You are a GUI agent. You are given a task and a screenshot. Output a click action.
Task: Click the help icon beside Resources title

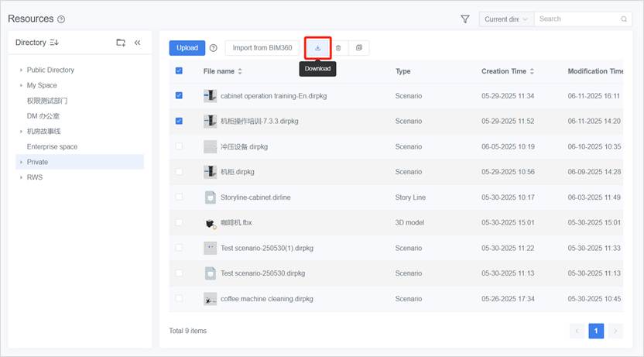pyautogui.click(x=61, y=19)
